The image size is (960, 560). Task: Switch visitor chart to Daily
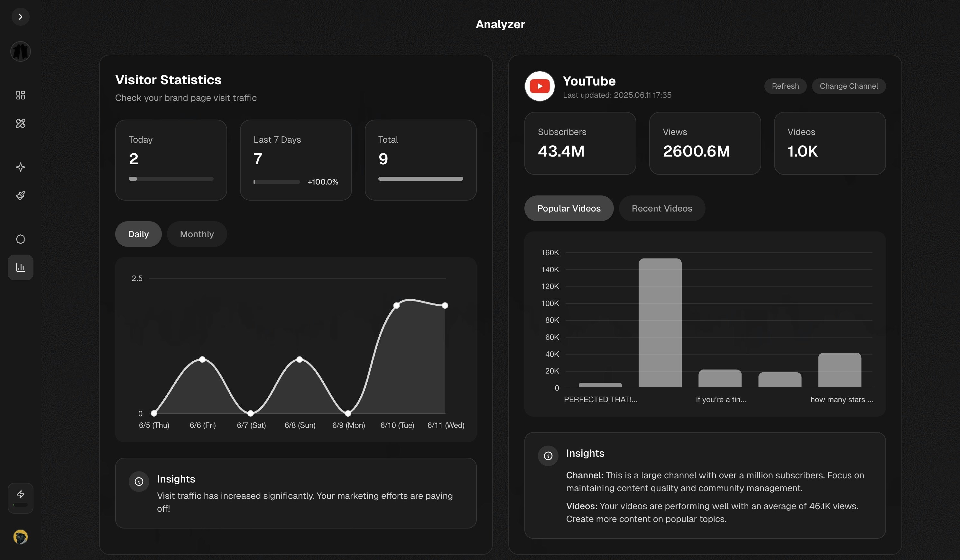click(x=138, y=234)
